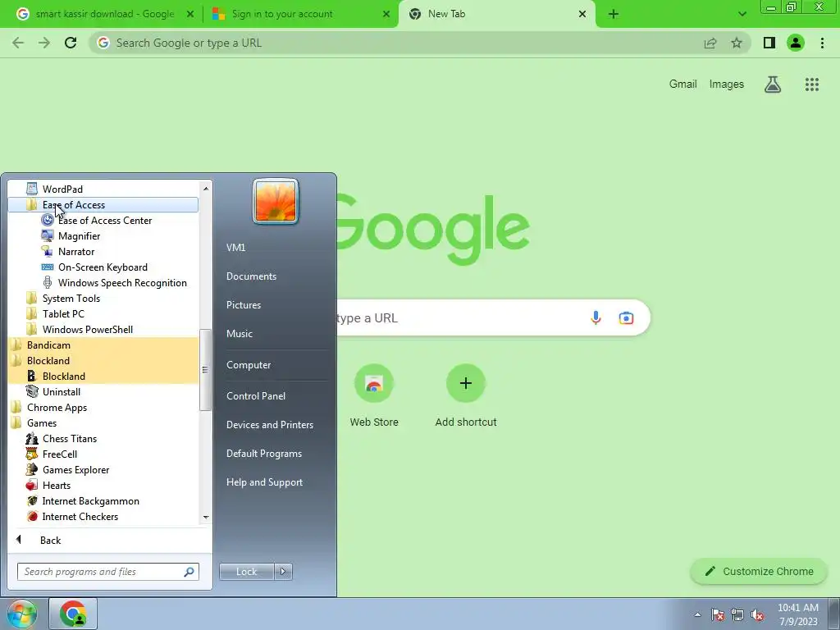
Task: Run the Uninstall shortcut under Blockland
Action: pyautogui.click(x=61, y=391)
